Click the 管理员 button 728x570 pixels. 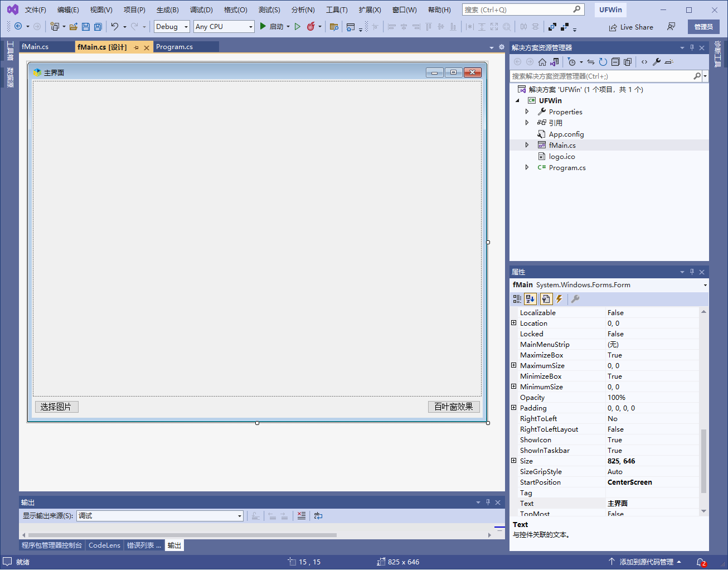pyautogui.click(x=703, y=27)
